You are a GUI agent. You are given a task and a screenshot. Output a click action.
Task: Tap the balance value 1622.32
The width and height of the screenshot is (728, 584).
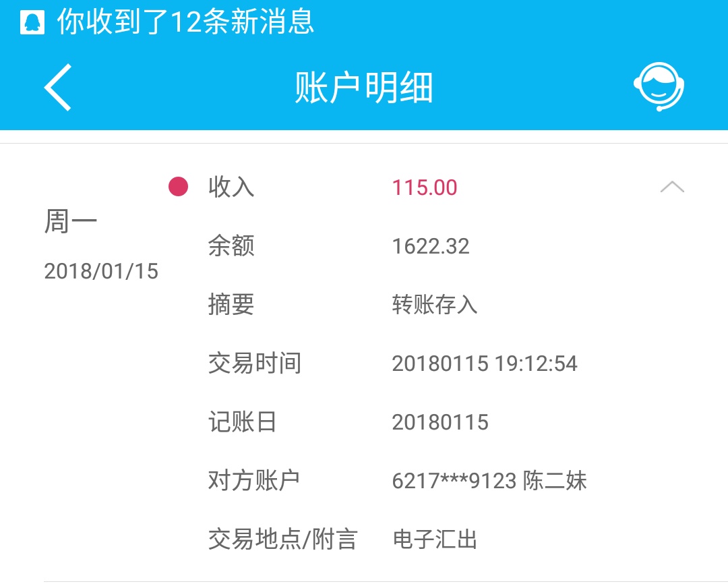(431, 246)
